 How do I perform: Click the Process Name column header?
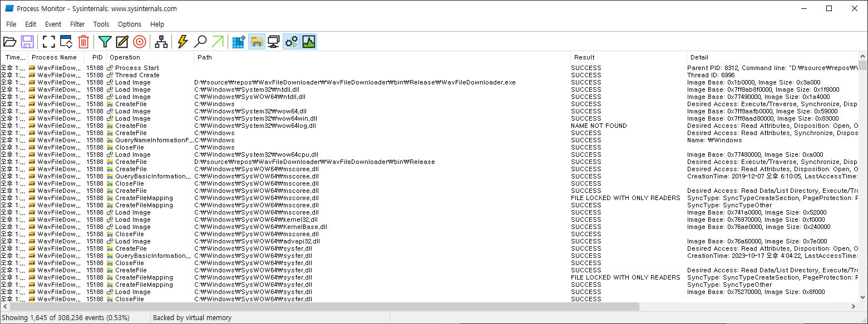pos(56,57)
